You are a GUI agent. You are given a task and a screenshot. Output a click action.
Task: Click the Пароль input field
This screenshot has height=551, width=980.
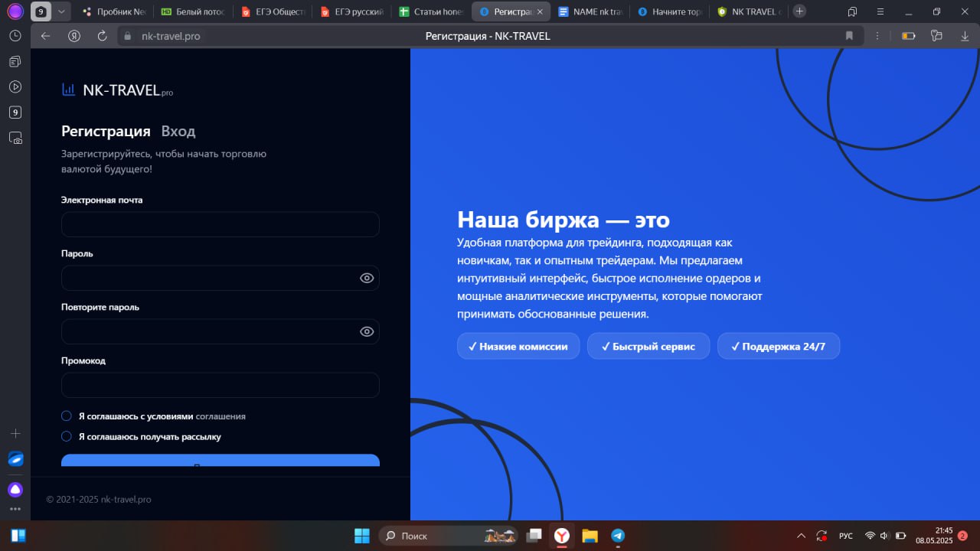[x=220, y=278]
